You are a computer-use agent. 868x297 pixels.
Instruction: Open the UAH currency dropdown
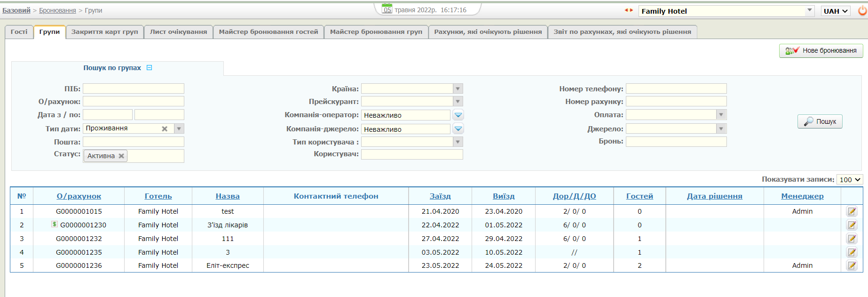click(836, 11)
